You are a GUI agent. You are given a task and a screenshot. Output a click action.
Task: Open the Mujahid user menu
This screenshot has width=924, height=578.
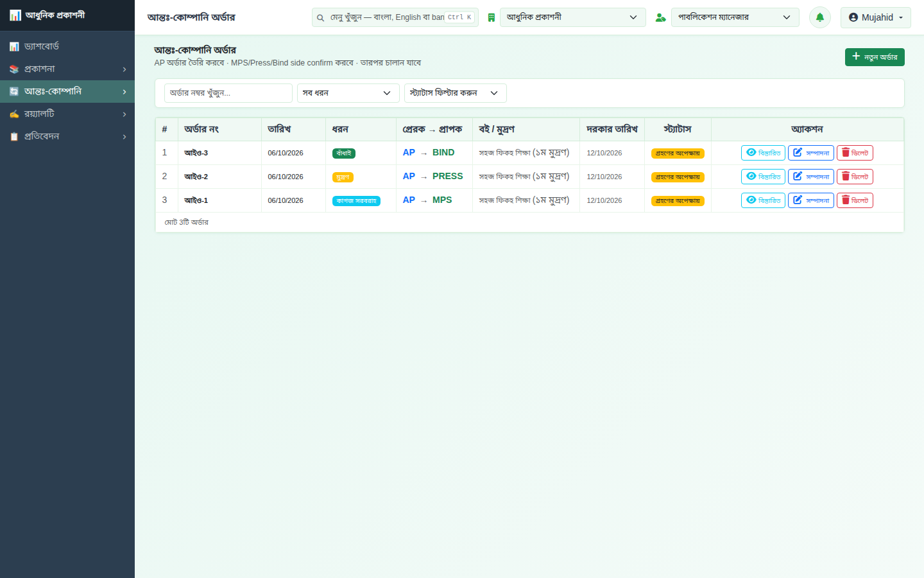(x=875, y=17)
